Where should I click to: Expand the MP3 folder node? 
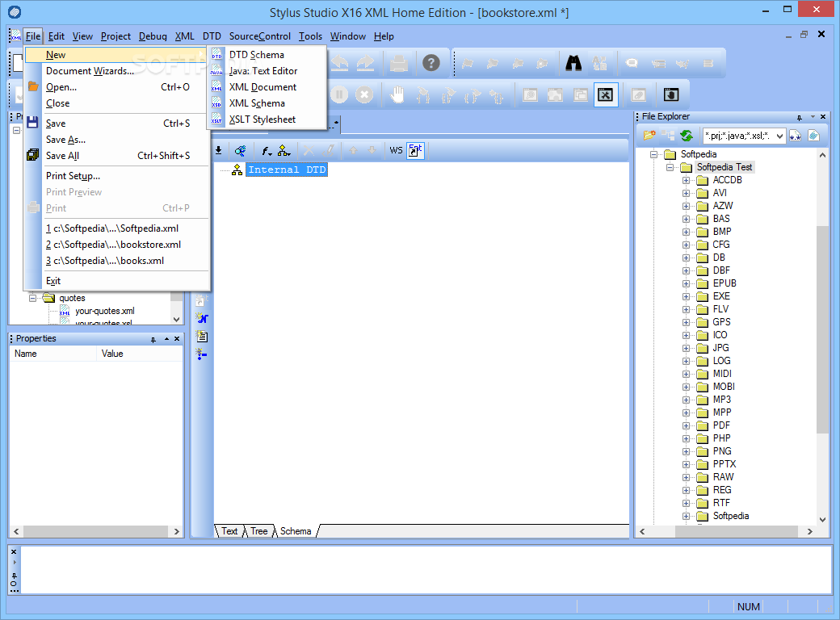(686, 400)
